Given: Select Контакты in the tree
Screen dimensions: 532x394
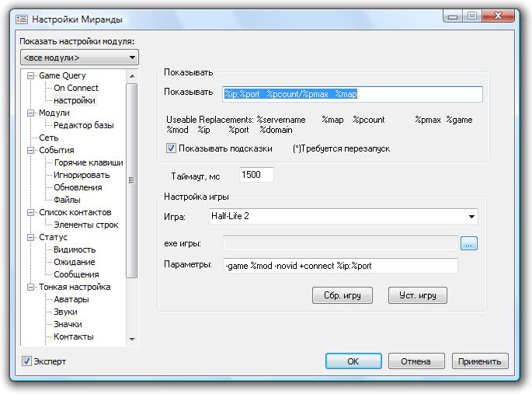Looking at the screenshot, I should 74,336.
